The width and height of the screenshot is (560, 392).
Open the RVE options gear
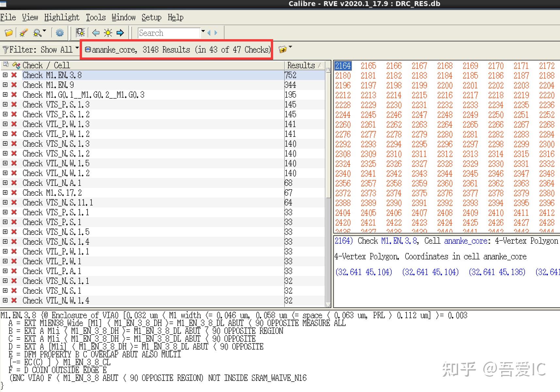click(x=59, y=33)
